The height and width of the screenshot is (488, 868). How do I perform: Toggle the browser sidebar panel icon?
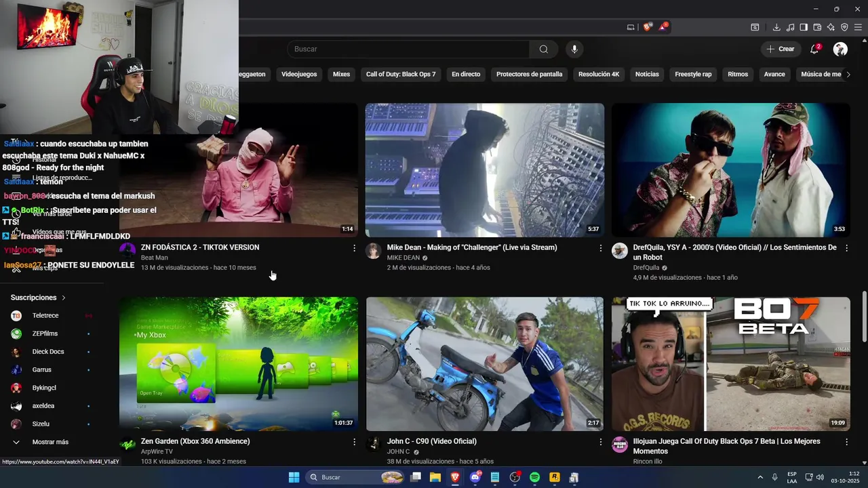(804, 27)
